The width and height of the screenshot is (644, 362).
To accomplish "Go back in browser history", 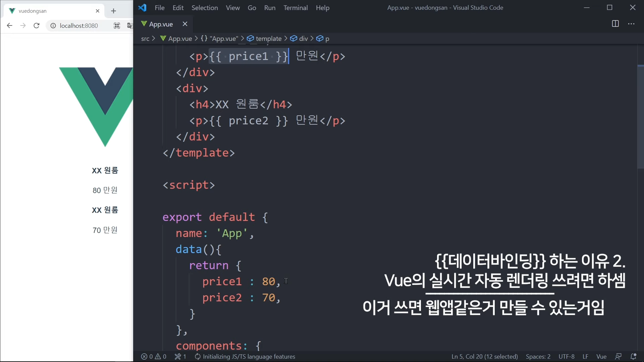I will pyautogui.click(x=9, y=25).
